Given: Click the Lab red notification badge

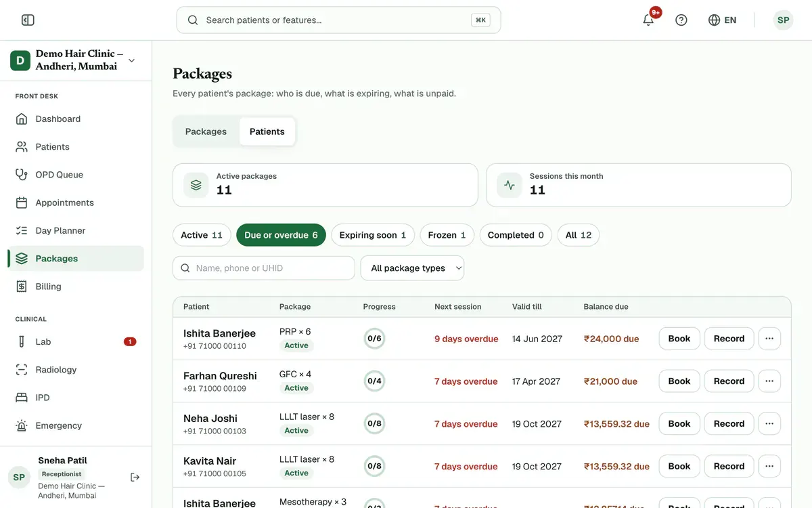Looking at the screenshot, I should [130, 341].
